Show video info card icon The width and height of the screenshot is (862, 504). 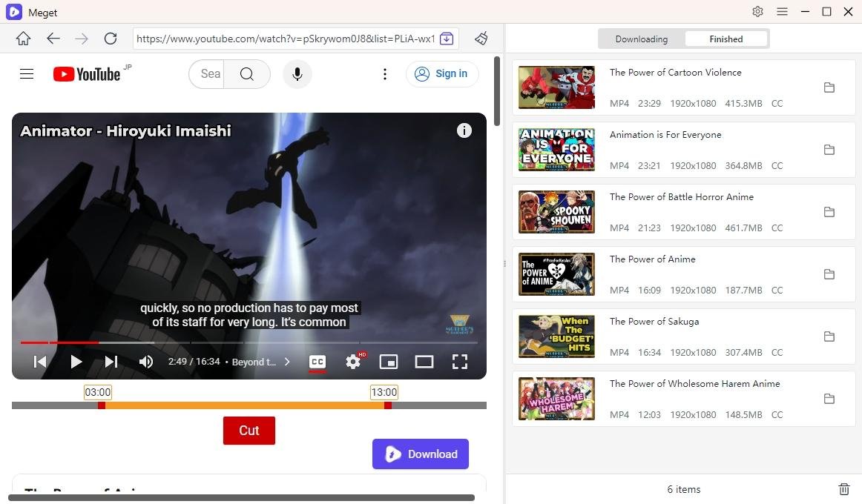(x=464, y=130)
